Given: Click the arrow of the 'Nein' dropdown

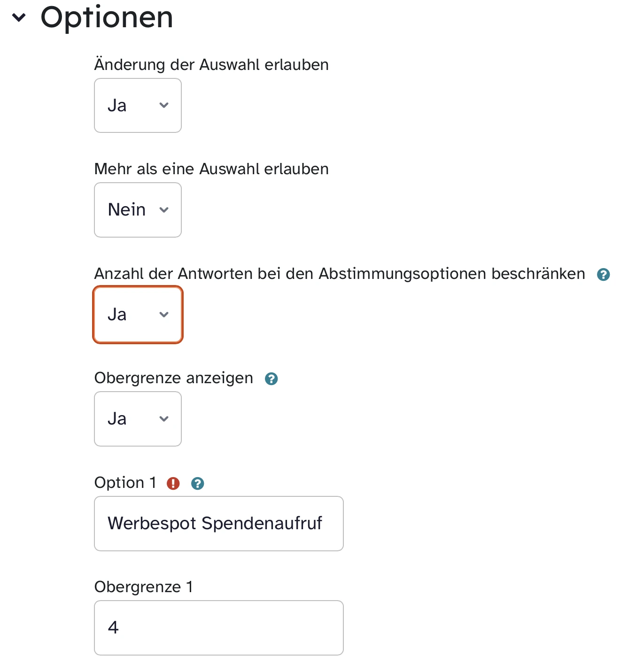Looking at the screenshot, I should (x=164, y=210).
